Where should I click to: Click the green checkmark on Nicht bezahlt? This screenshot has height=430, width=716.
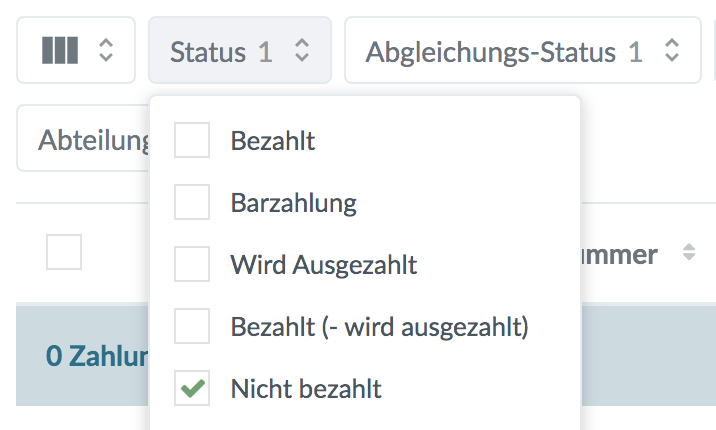click(192, 388)
